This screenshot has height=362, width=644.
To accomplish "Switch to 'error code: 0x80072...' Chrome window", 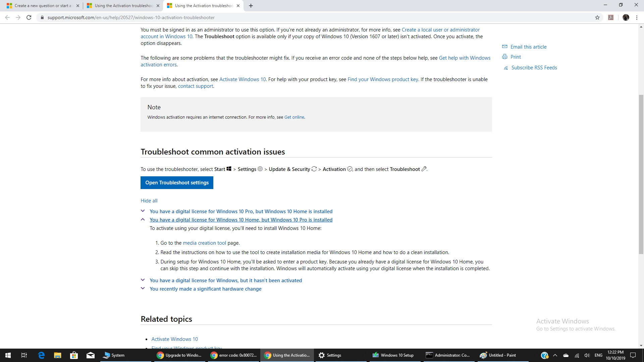I will (234, 355).
